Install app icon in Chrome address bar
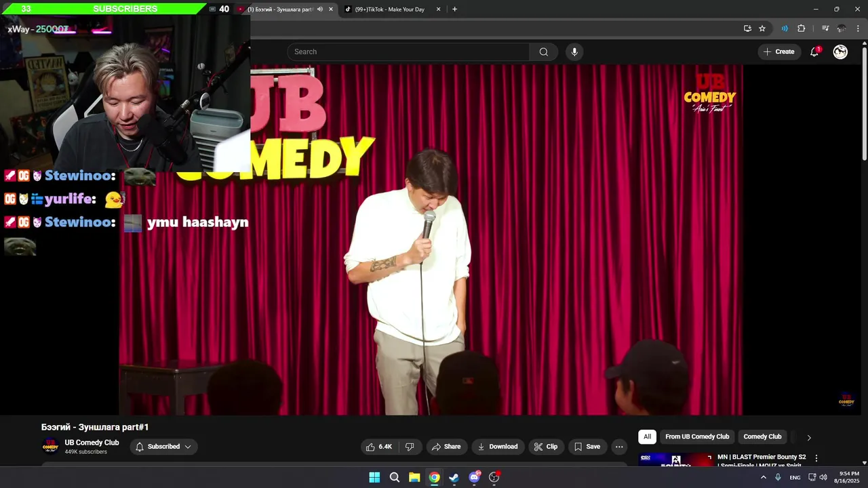Screen dimensions: 868x488 click(x=747, y=28)
